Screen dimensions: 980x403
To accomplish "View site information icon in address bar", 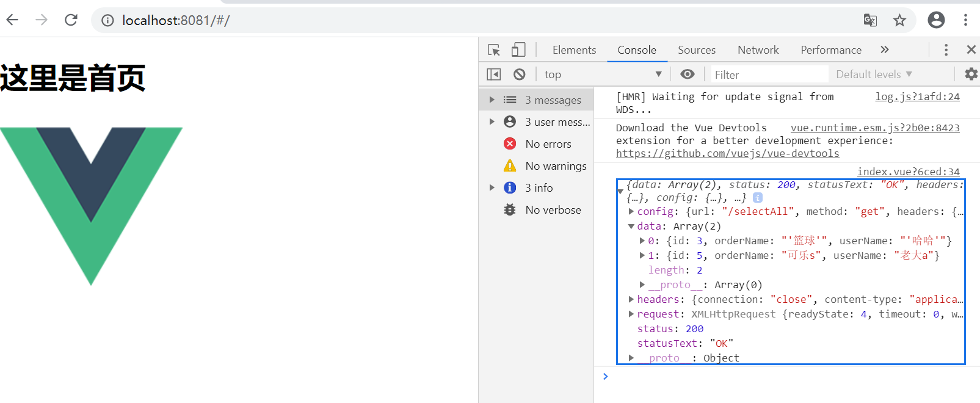I will pos(107,21).
